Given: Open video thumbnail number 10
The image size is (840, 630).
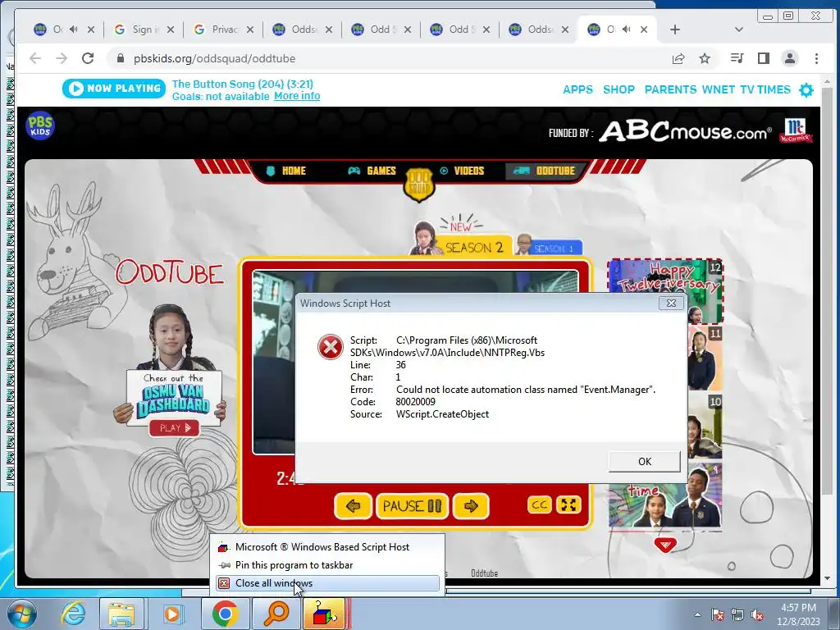Looking at the screenshot, I should (705, 427).
